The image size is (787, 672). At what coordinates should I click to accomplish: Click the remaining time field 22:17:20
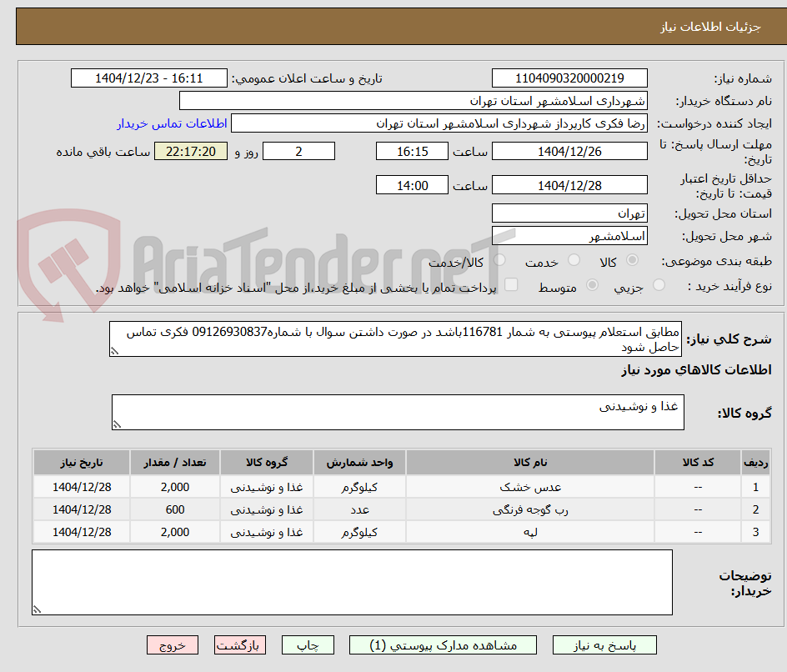click(191, 151)
